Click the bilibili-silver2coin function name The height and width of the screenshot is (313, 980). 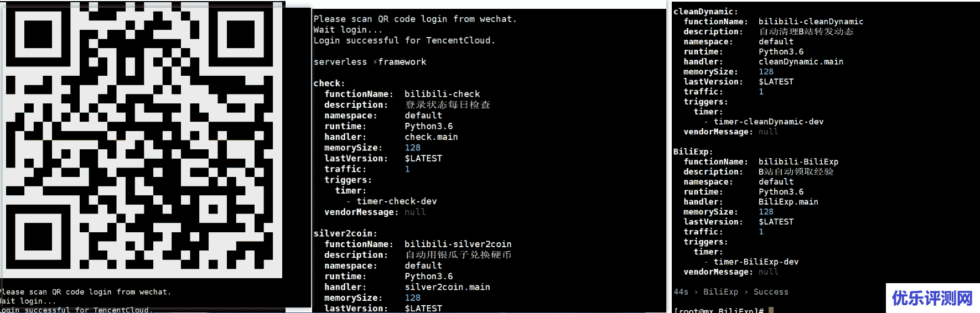point(458,244)
